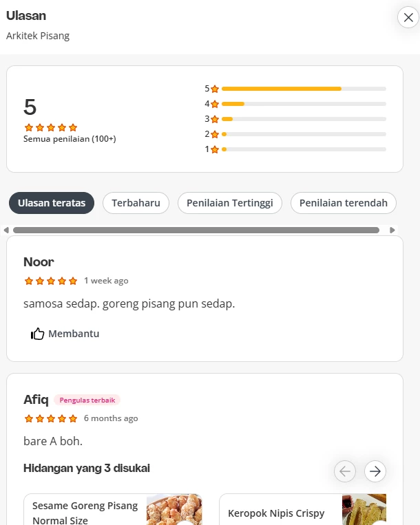Select the Ulasan teratas filter
420x525 pixels.
(52, 203)
